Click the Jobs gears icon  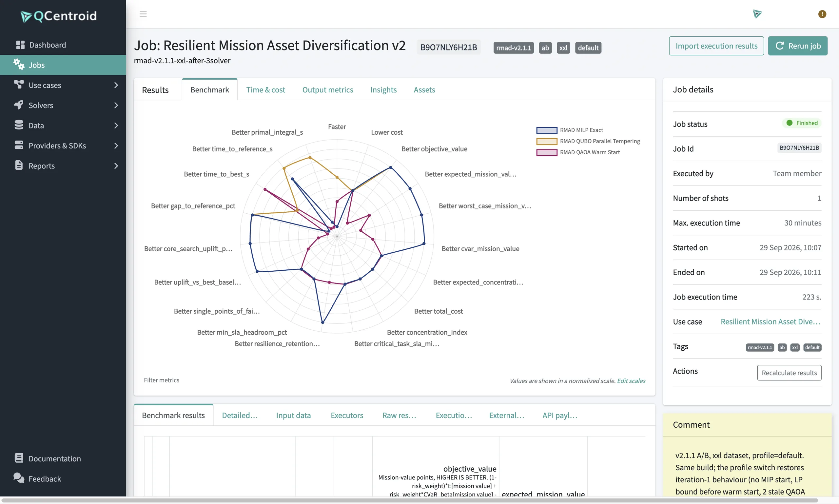[x=19, y=65]
